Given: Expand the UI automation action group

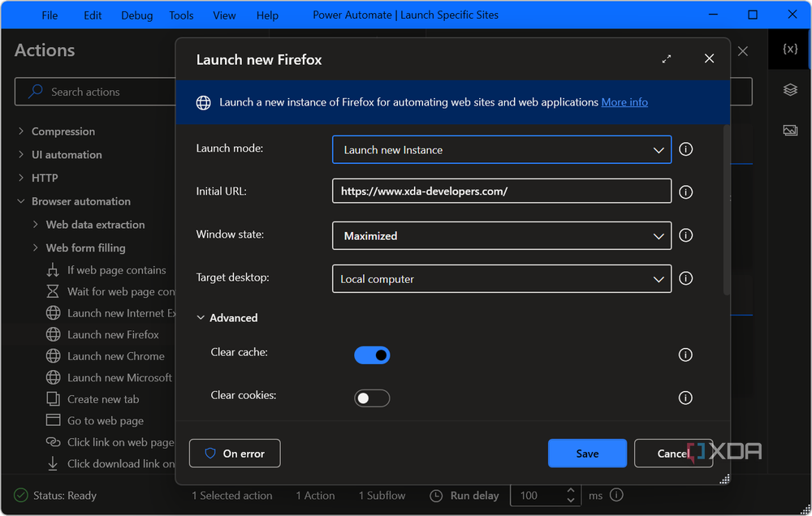Looking at the screenshot, I should click(21, 154).
